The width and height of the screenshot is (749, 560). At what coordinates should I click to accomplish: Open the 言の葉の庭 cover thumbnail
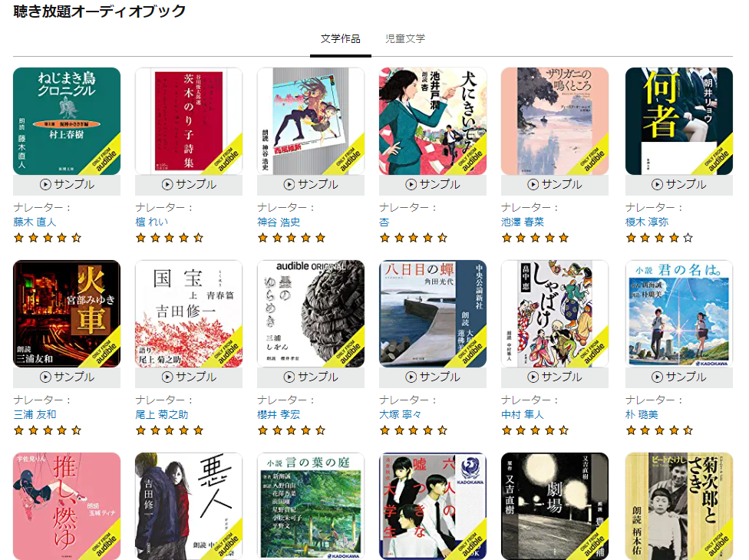(x=311, y=506)
